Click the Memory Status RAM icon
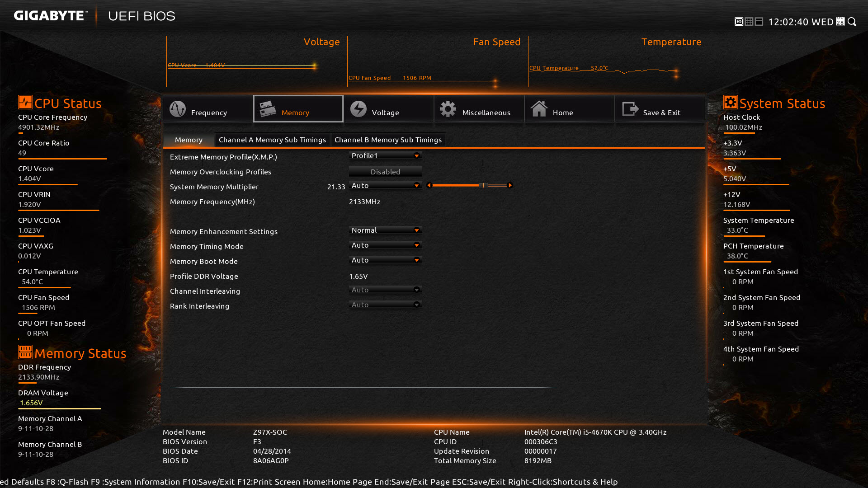 click(25, 352)
